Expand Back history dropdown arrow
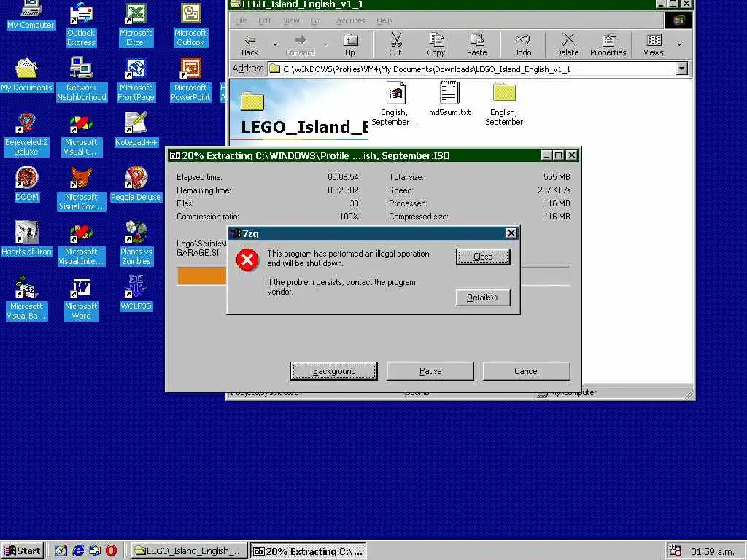The width and height of the screenshot is (747, 560). coord(275,44)
